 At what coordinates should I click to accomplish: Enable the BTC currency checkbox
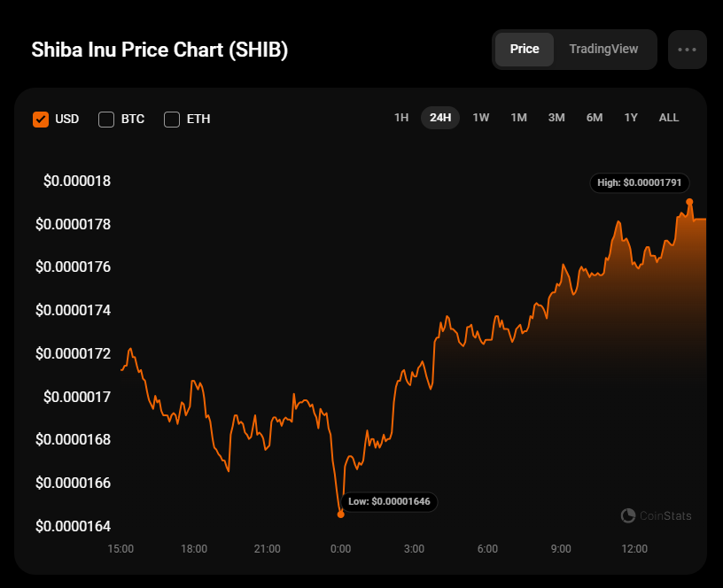click(x=106, y=119)
